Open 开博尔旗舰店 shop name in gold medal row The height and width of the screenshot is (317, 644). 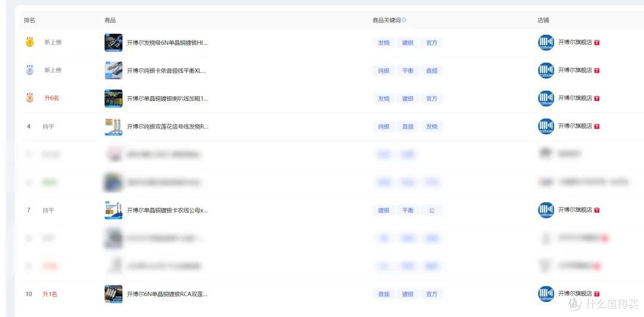(575, 42)
